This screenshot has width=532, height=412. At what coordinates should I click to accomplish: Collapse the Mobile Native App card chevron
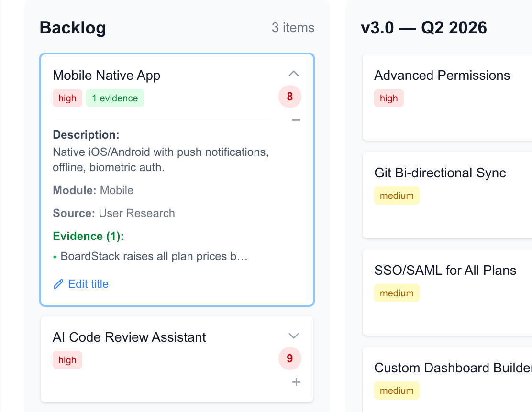coord(293,74)
